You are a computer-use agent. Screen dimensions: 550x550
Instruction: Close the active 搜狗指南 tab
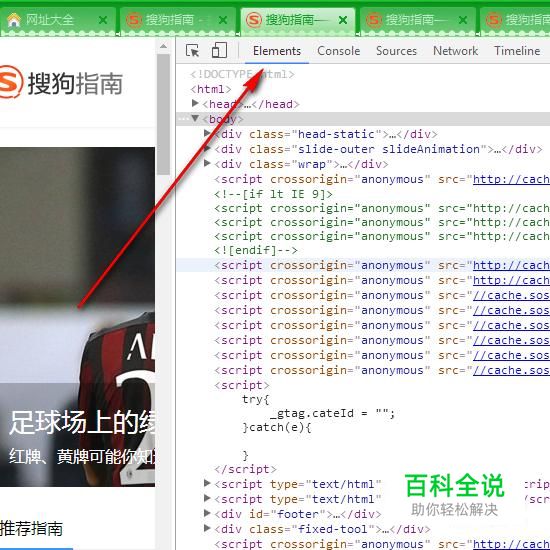click(343, 20)
